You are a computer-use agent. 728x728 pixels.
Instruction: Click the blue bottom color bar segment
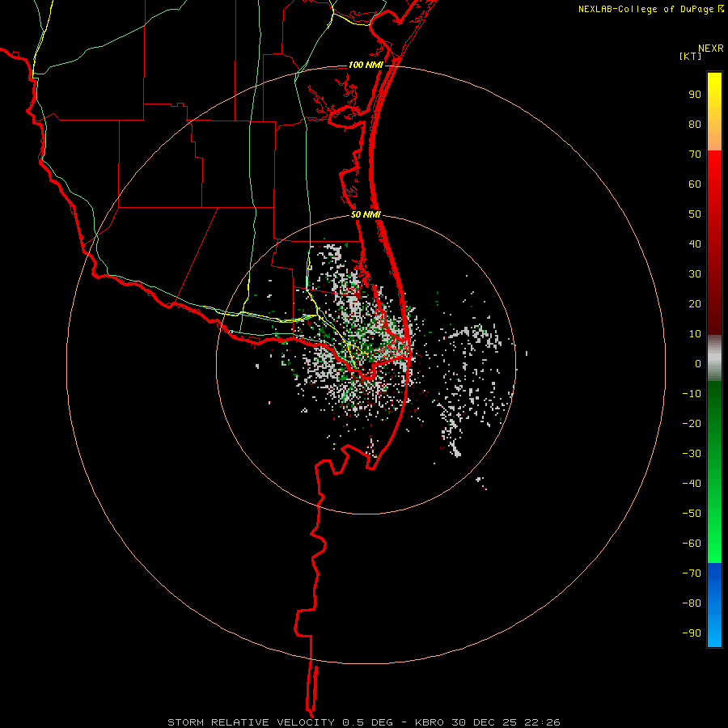tap(714, 605)
